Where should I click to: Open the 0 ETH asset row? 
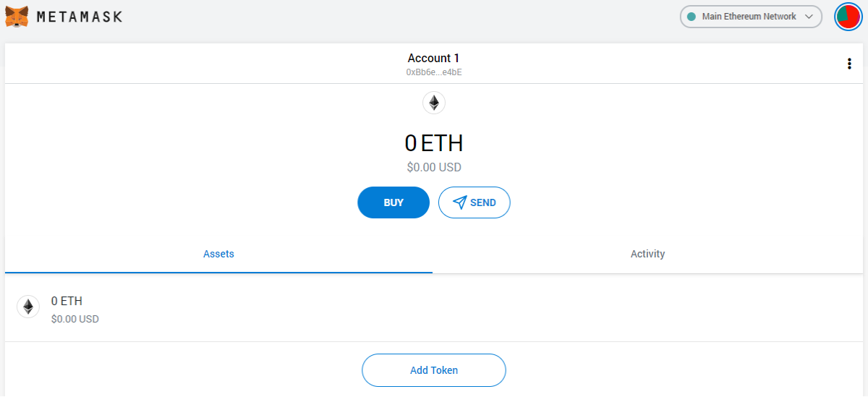(434, 308)
